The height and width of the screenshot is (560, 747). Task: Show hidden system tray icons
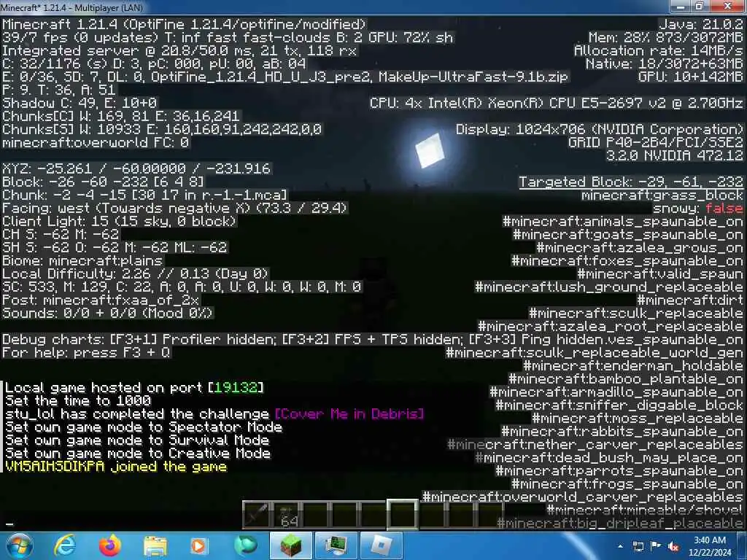coord(620,547)
